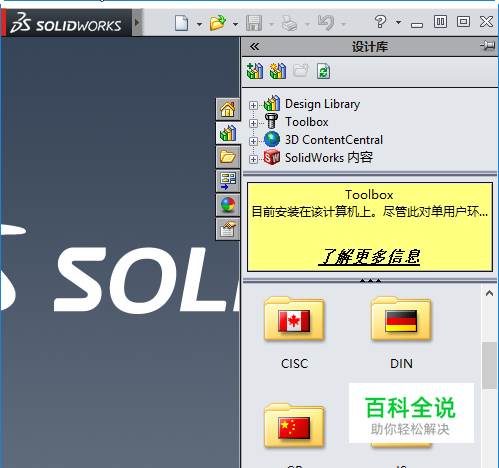Expand the SolidWorks menu flyout arrow
Screen dimensions: 499x468
coord(137,23)
